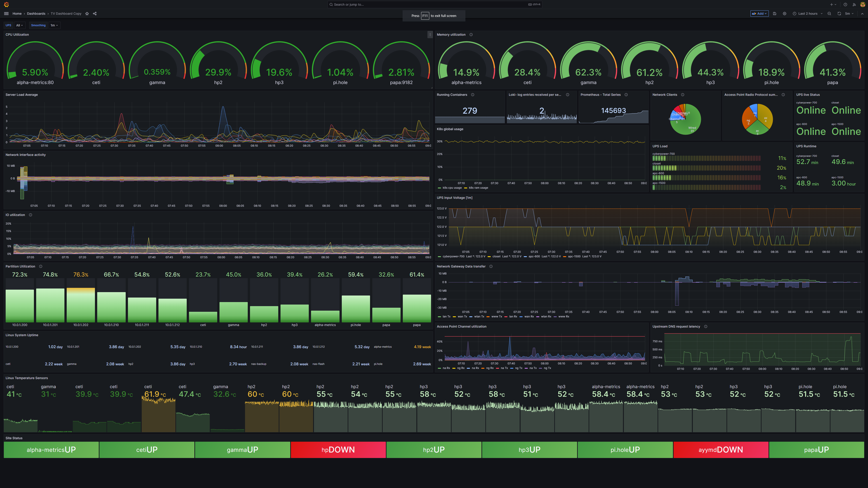Show info for Access Point Radio Protocol panel
The image size is (868, 488).
click(x=783, y=95)
